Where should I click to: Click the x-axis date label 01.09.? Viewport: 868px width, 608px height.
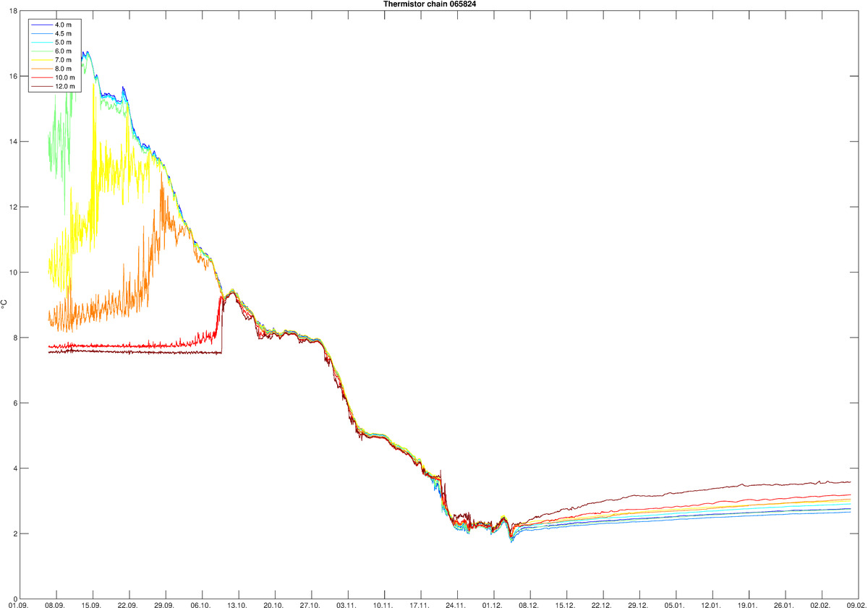18,604
